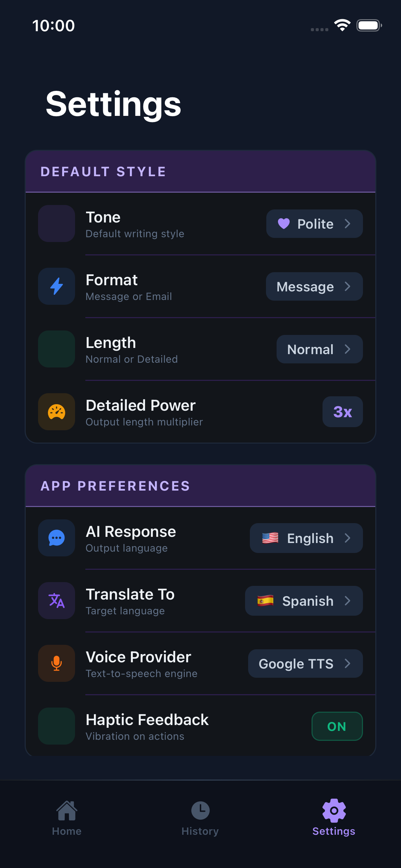This screenshot has width=401, height=868.
Task: Click the microphone Voice Provider icon
Action: 56,664
